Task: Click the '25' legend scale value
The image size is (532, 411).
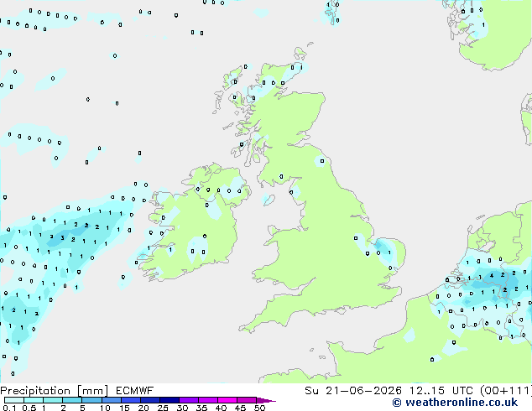Action: 163,408
